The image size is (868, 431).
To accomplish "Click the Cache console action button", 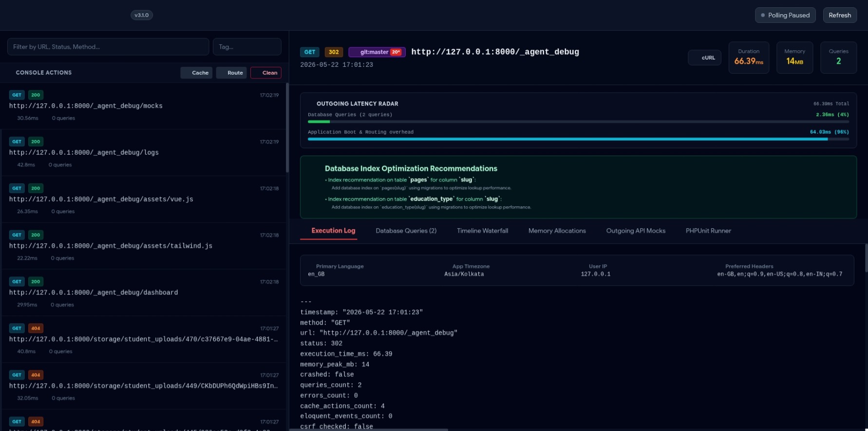I will 196,73.
